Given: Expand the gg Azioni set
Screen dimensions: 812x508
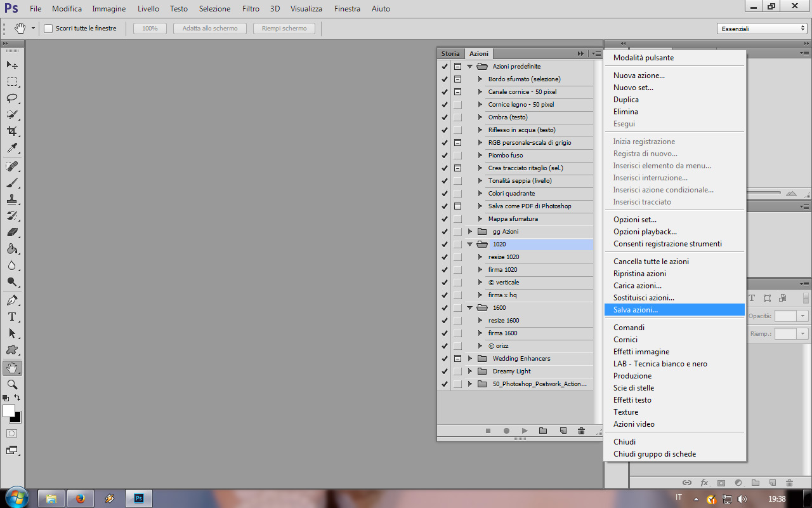Looking at the screenshot, I should pyautogui.click(x=470, y=231).
